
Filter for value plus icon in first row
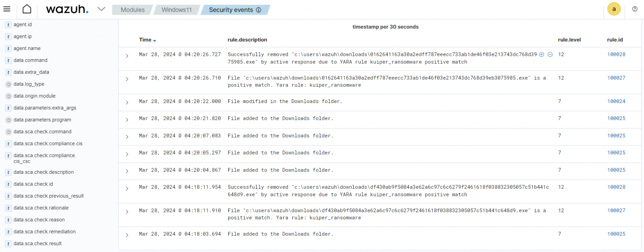542,54
